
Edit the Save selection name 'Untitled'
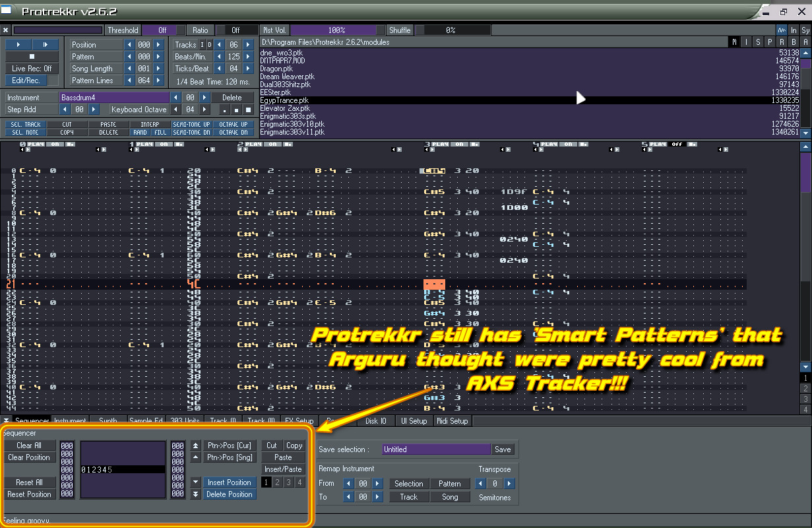(437, 449)
